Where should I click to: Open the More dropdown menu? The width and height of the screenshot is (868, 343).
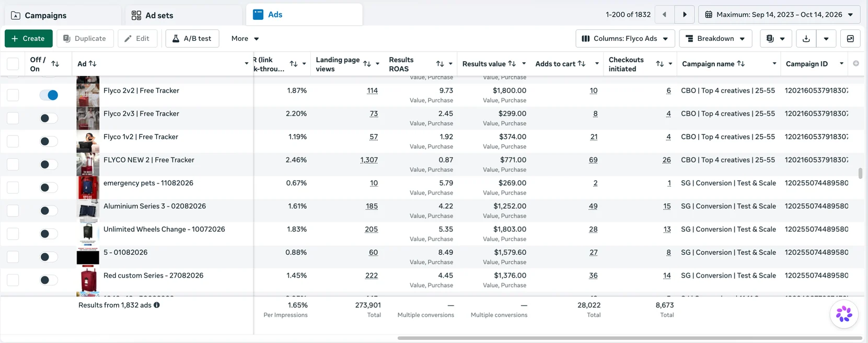coord(245,38)
